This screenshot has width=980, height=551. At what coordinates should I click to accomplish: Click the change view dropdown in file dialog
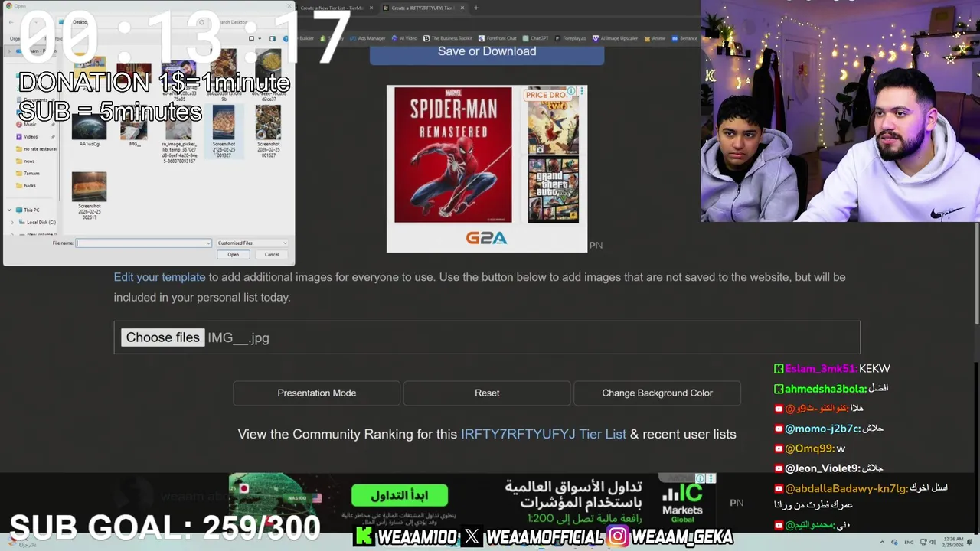[x=260, y=38]
